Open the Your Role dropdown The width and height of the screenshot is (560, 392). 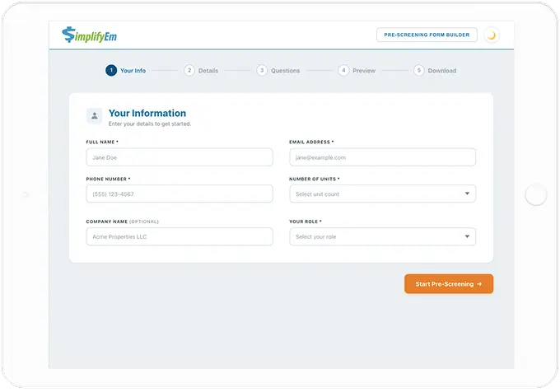click(x=382, y=236)
